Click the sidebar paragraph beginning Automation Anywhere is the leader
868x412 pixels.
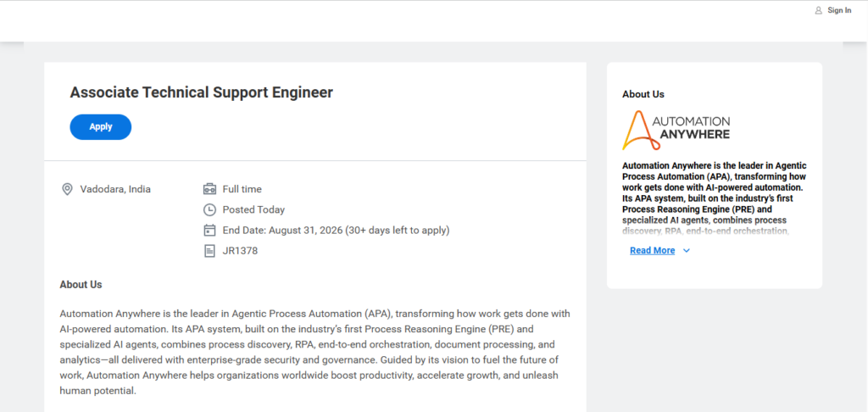coord(714,198)
